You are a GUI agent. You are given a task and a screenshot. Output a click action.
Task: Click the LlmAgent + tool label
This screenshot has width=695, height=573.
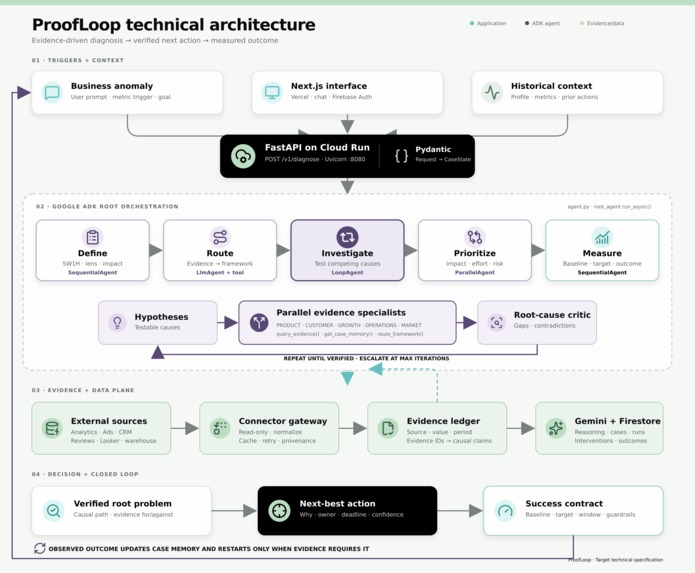220,273
